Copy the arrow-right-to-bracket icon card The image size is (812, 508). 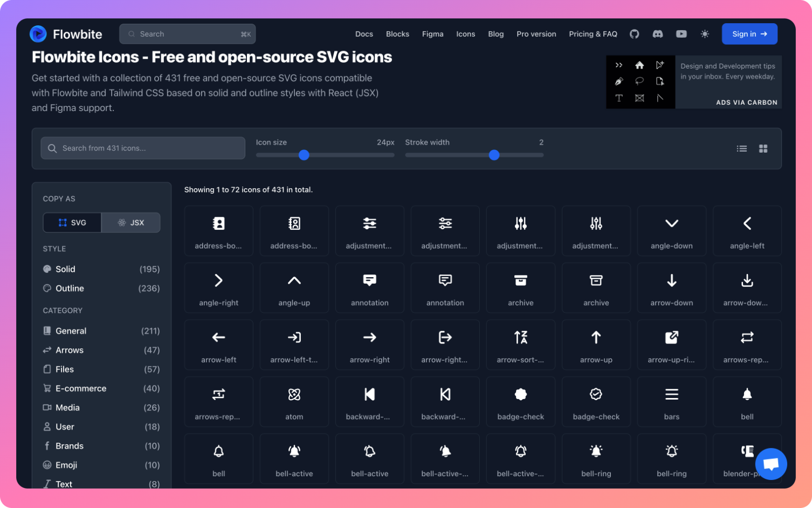(x=445, y=345)
